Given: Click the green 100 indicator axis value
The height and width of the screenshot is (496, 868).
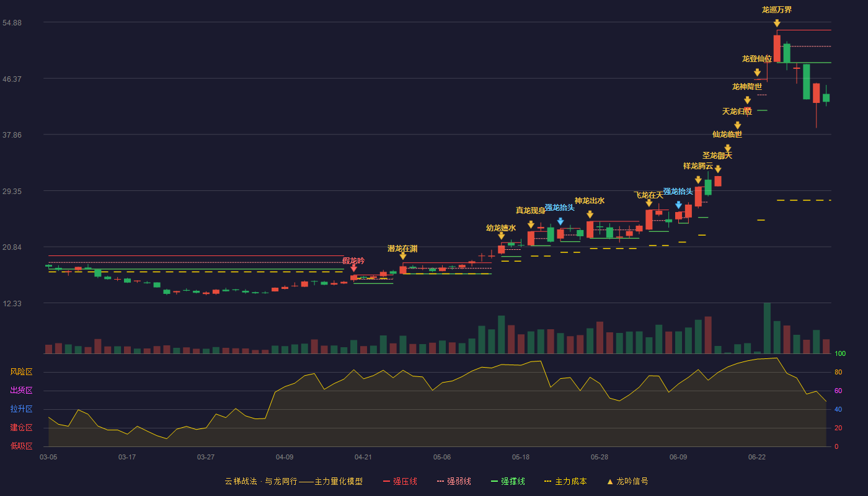Looking at the screenshot, I should click(x=840, y=353).
